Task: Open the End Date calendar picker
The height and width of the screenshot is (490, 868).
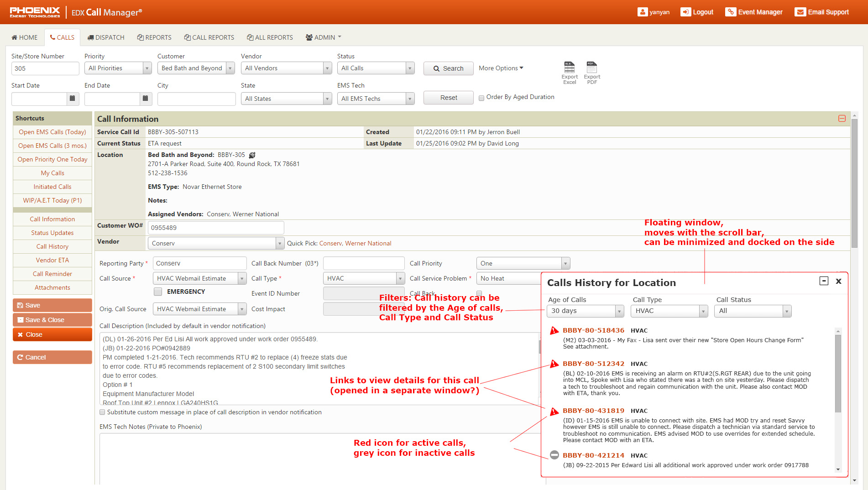Action: (145, 99)
